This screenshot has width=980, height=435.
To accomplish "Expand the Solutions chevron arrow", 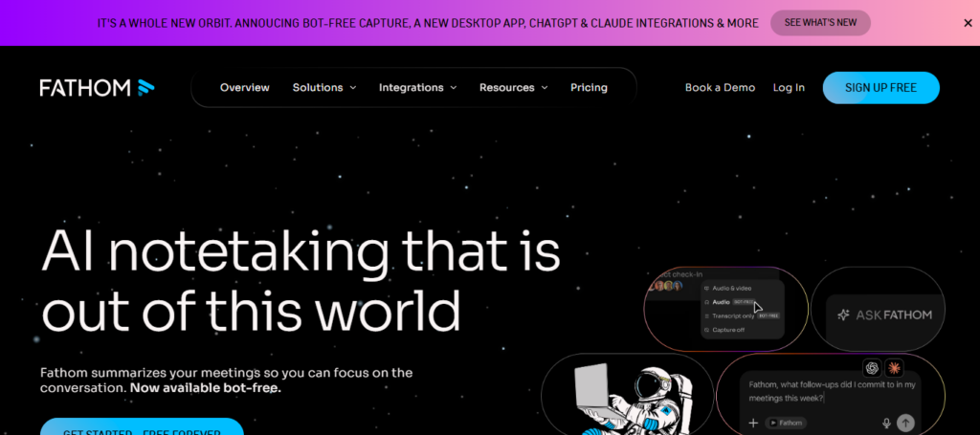I will (352, 88).
